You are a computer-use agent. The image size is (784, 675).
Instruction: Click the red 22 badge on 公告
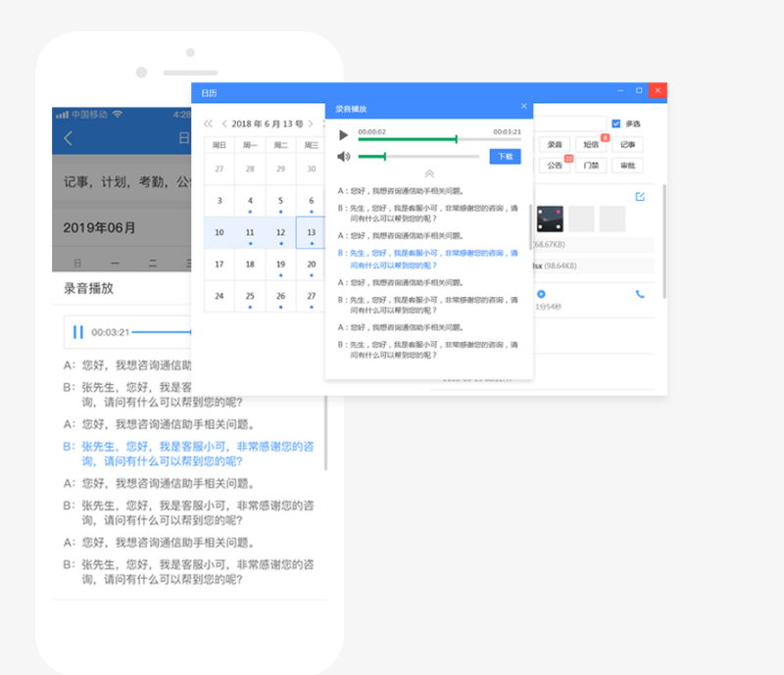click(x=568, y=159)
